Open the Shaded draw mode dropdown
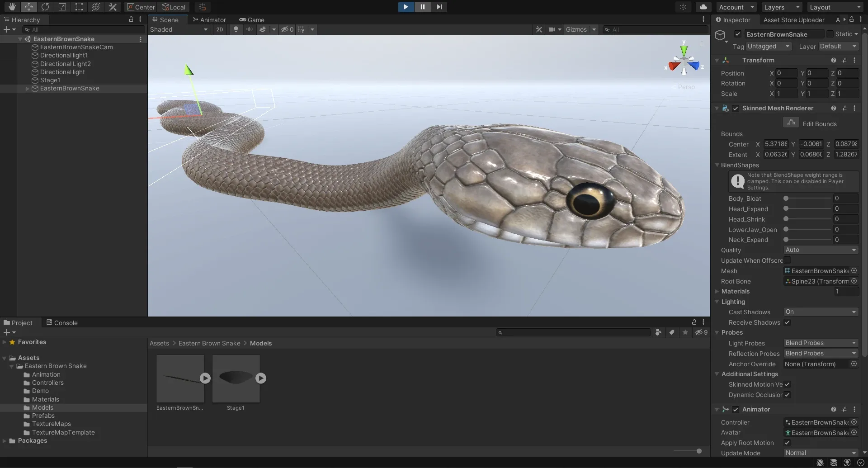The width and height of the screenshot is (868, 468). coord(179,29)
